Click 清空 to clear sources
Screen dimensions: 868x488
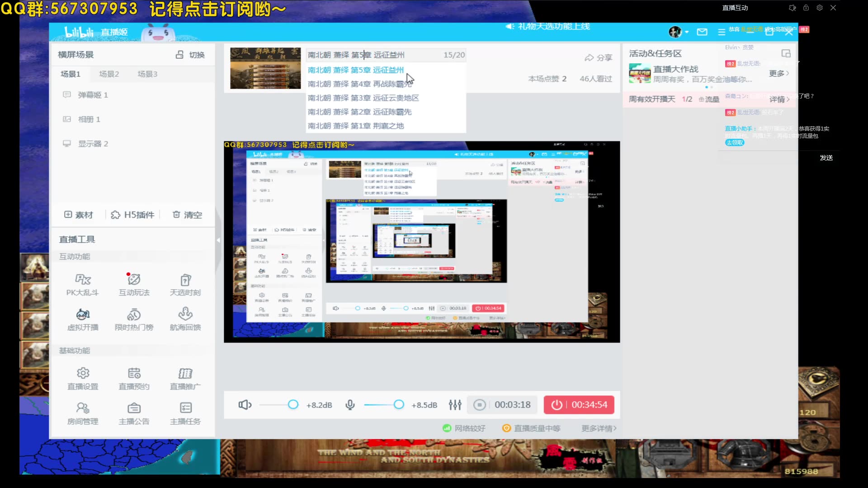[x=187, y=215]
